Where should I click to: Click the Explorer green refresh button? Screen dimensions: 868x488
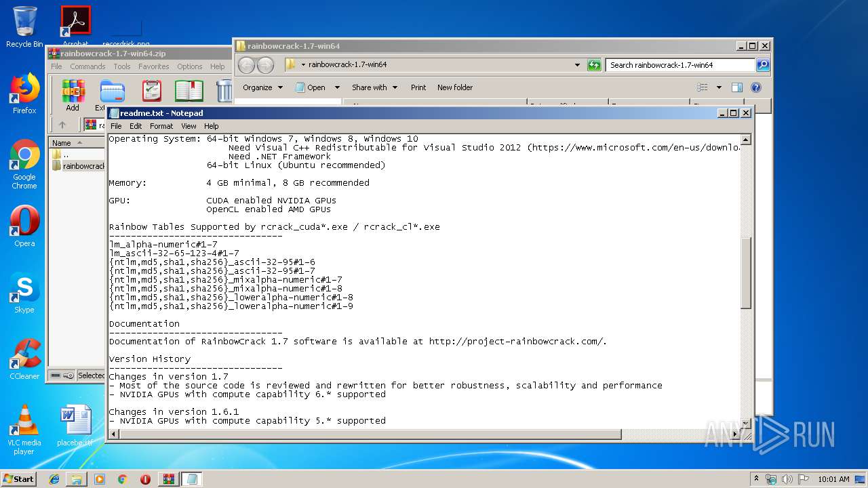point(594,65)
